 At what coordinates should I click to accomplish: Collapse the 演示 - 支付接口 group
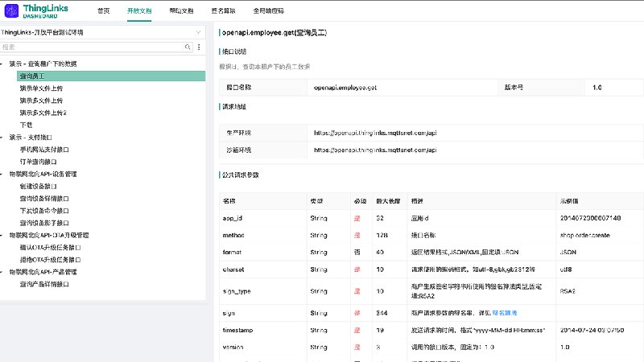(2, 137)
